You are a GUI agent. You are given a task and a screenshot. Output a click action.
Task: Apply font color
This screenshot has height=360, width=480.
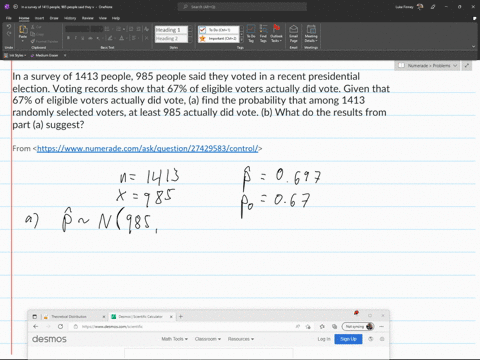122,38
